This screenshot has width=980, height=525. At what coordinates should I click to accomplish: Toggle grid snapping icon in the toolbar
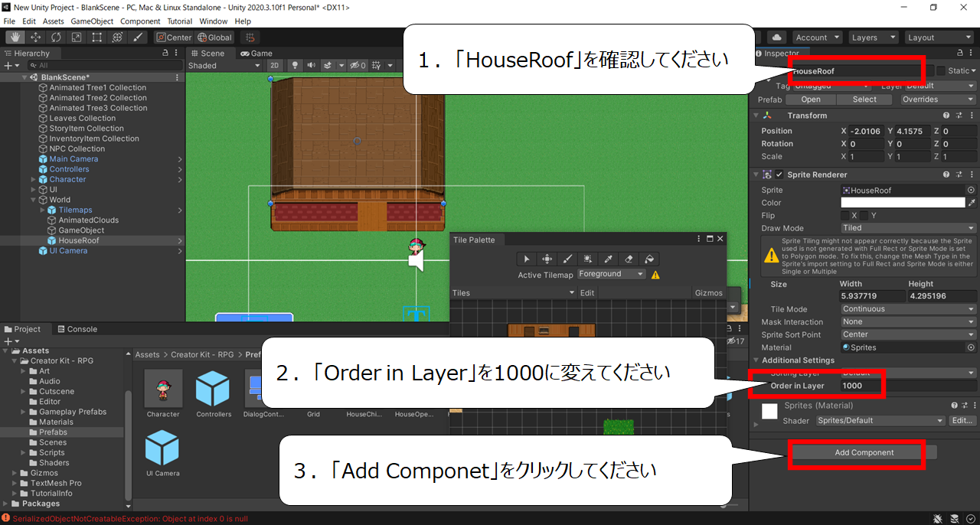click(x=250, y=37)
